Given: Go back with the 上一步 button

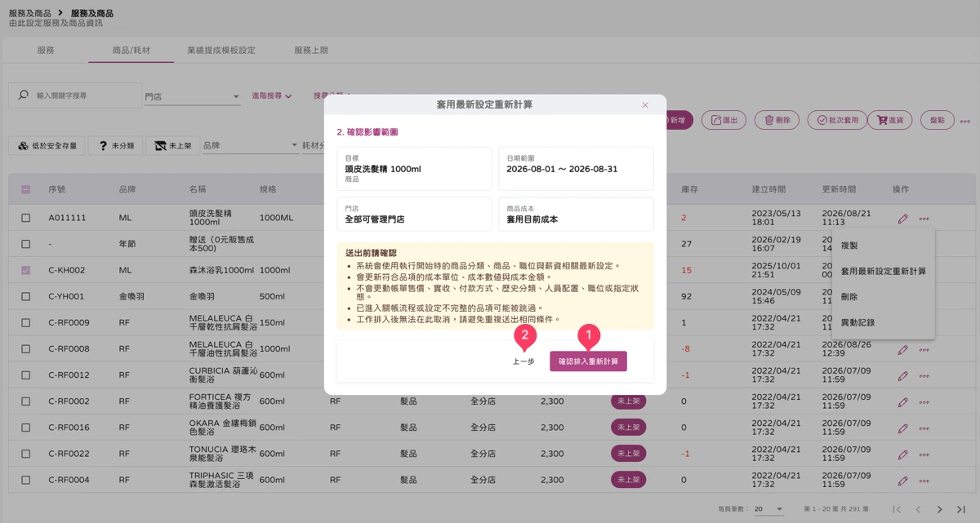Looking at the screenshot, I should tap(523, 361).
